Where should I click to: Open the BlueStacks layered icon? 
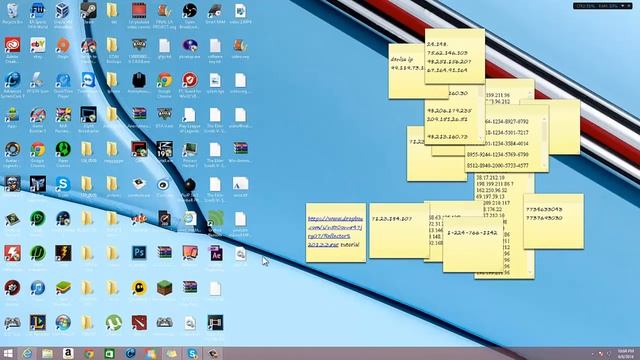[62, 288]
